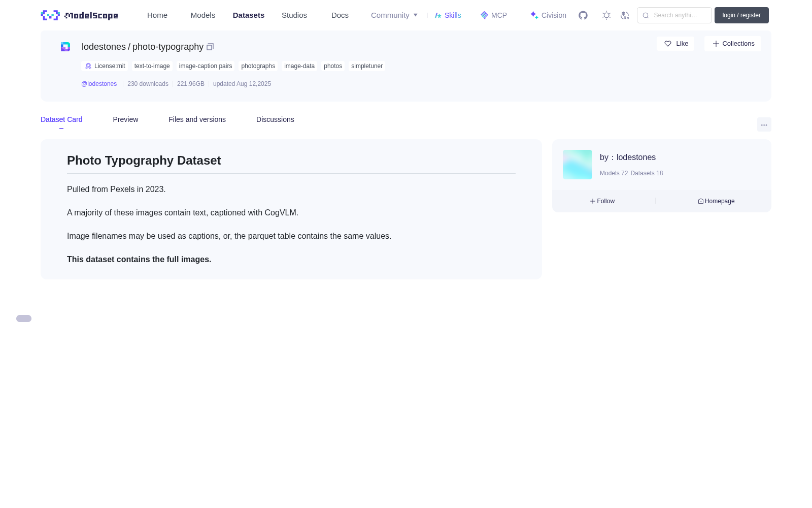
Task: Click the text-to-image tag
Action: pyautogui.click(x=152, y=66)
